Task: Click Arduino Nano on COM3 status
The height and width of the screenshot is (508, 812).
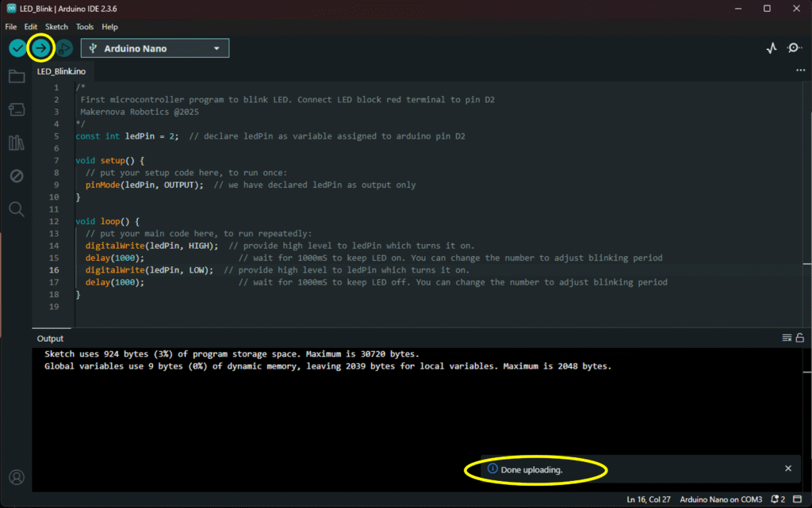Action: (x=721, y=499)
